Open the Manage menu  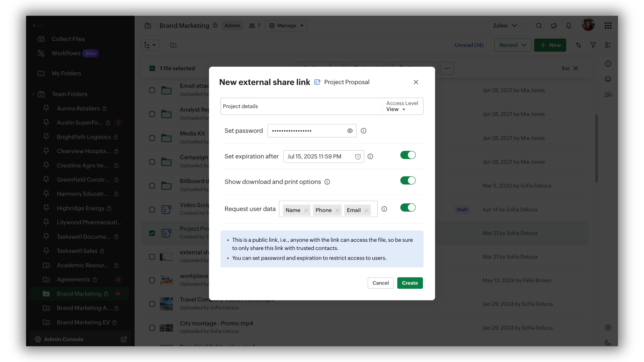[x=286, y=25]
